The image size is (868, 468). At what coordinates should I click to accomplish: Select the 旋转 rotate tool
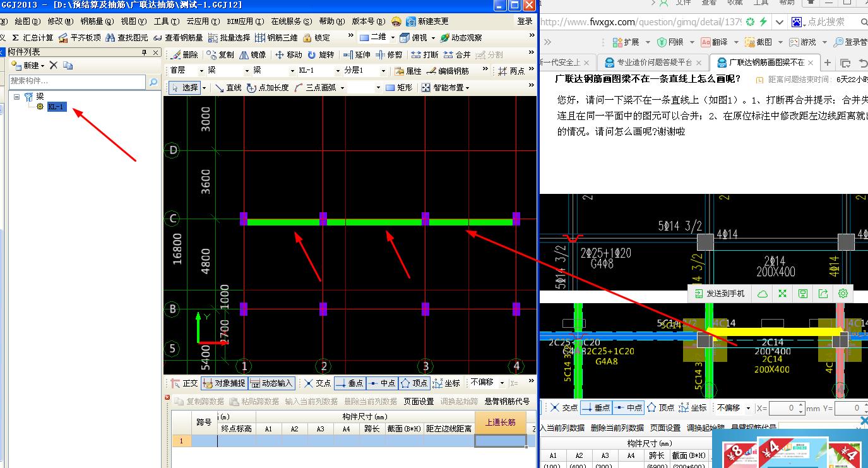pyautogui.click(x=321, y=55)
